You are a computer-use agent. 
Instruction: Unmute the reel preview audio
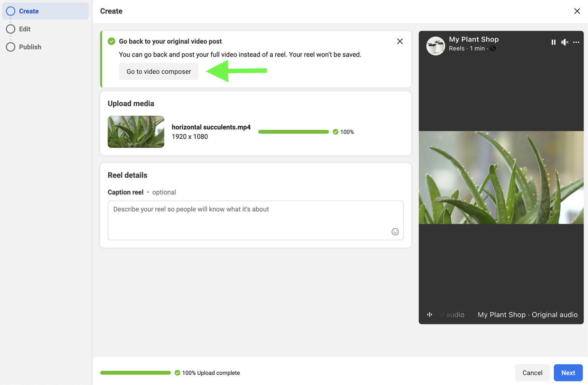[x=565, y=42]
